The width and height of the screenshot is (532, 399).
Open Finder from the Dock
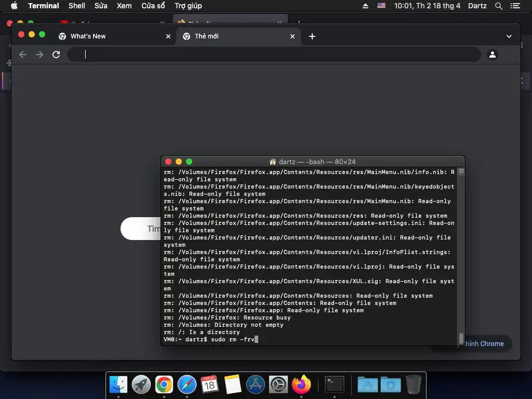tap(118, 384)
